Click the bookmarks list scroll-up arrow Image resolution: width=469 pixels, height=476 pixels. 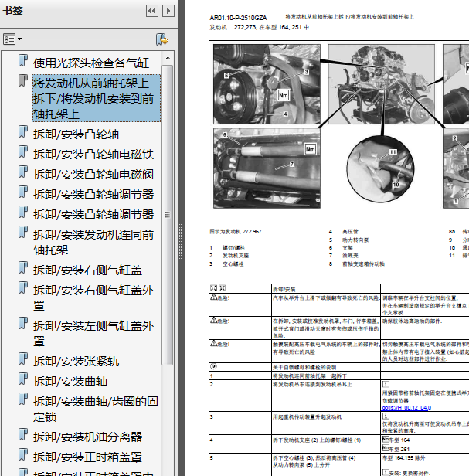tap(168, 58)
